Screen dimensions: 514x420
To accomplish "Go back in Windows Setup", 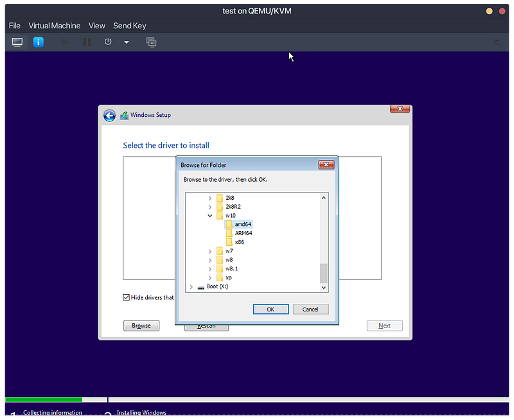I will [x=109, y=116].
